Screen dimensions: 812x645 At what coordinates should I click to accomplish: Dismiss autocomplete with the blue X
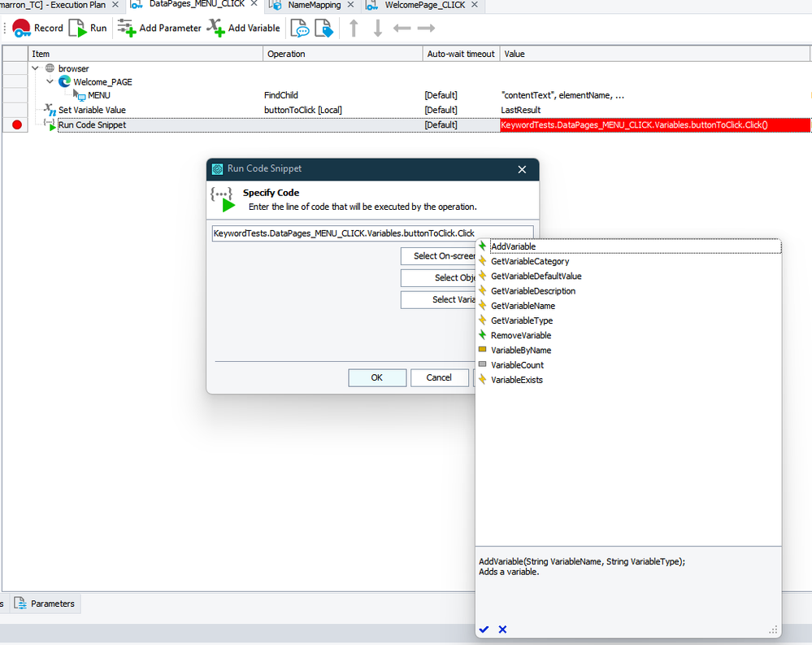[502, 630]
